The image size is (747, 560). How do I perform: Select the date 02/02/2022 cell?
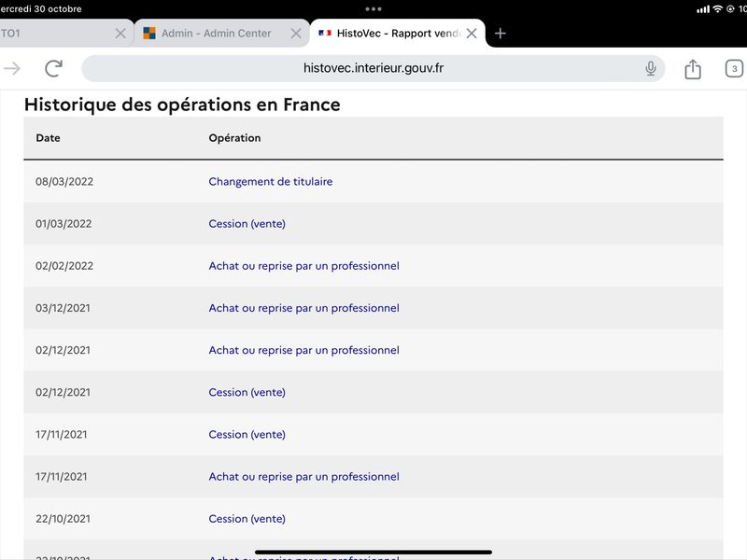click(x=64, y=266)
